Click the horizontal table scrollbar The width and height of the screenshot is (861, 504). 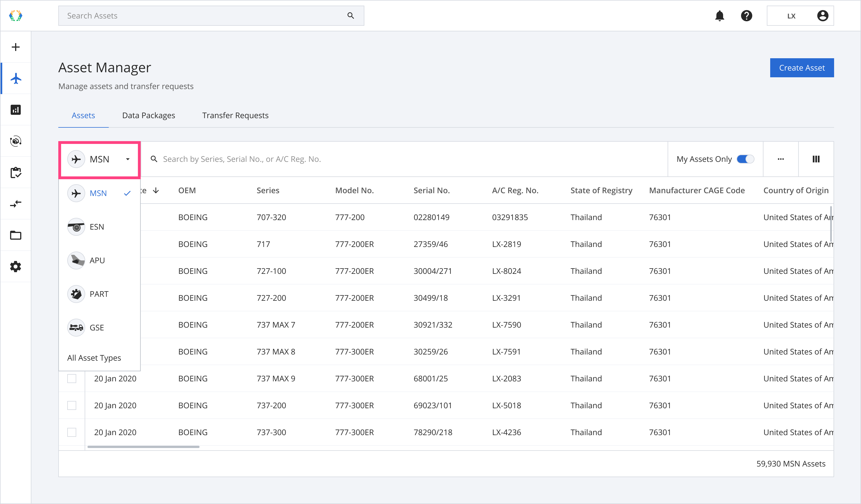coord(143,447)
